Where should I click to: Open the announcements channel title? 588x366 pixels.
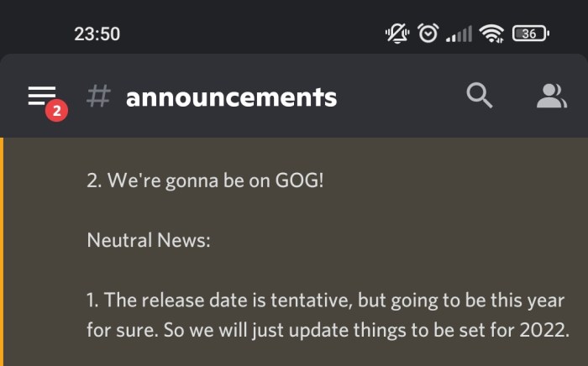click(231, 97)
